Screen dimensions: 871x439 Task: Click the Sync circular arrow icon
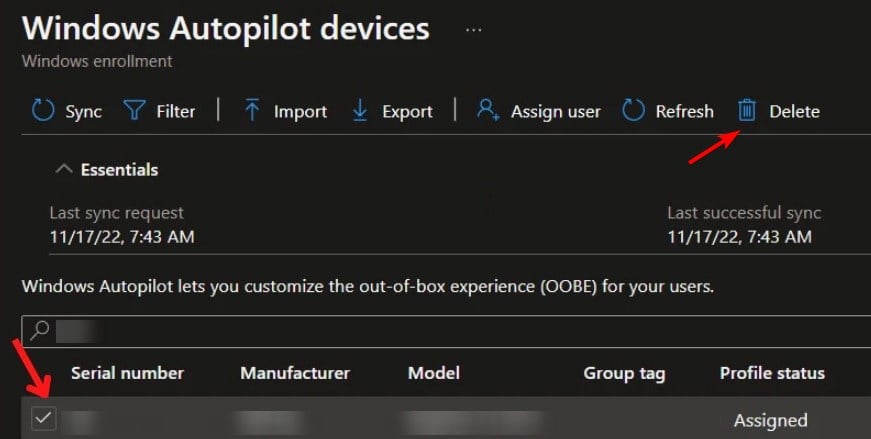[43, 111]
